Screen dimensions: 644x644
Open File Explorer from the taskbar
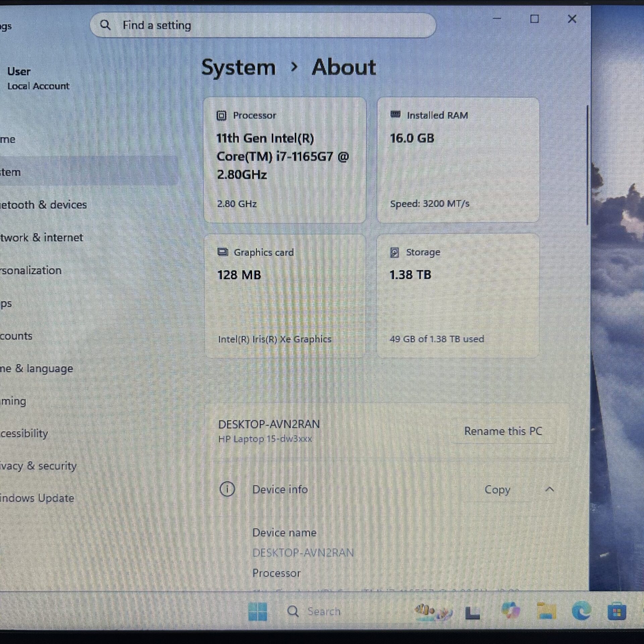coord(546,611)
